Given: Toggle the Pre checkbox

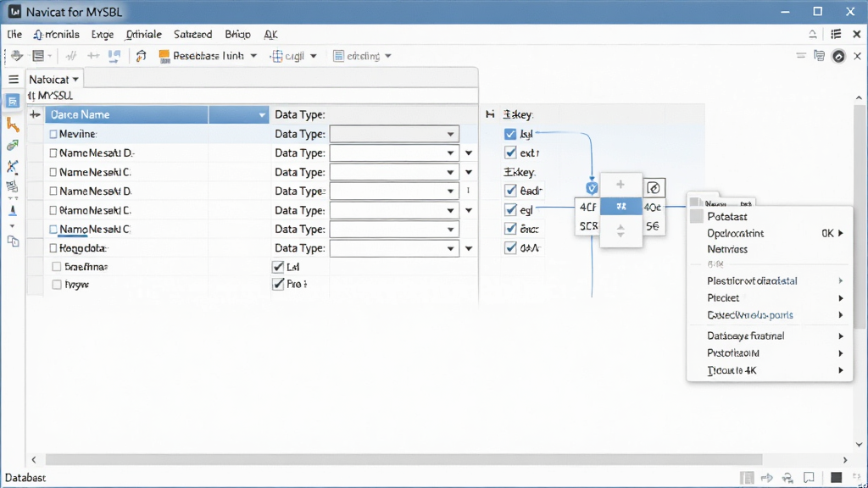Looking at the screenshot, I should (x=278, y=285).
